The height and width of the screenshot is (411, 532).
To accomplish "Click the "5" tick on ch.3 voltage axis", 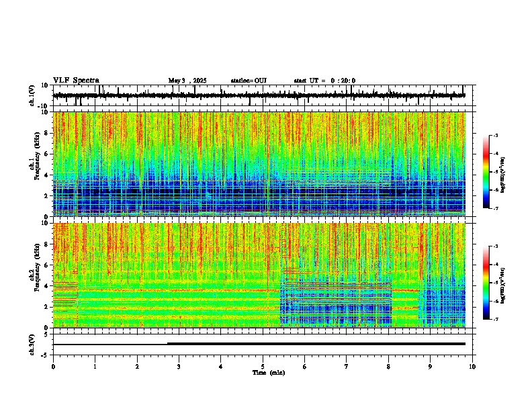I will 46,334.
